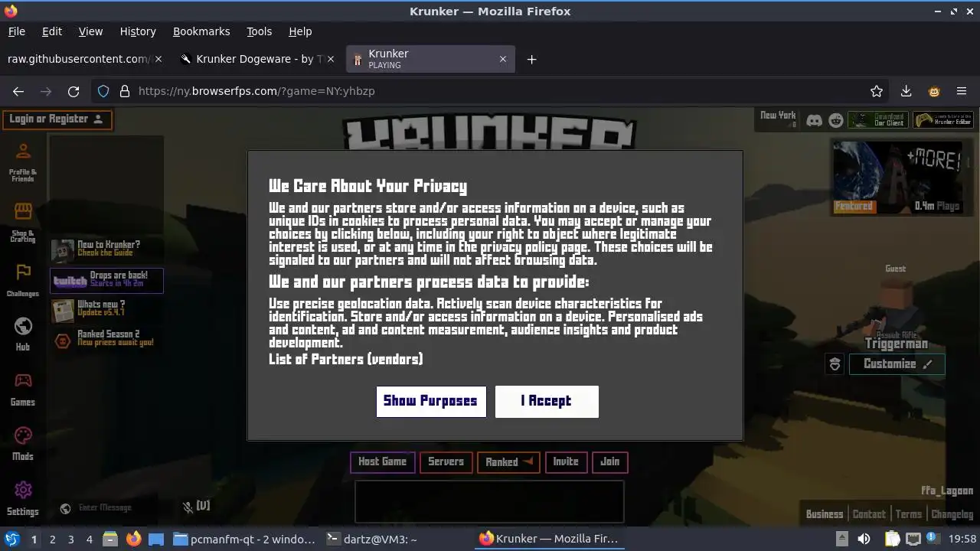Open Firefox downloads panel
This screenshot has height=551, width=980.
pos(906,91)
